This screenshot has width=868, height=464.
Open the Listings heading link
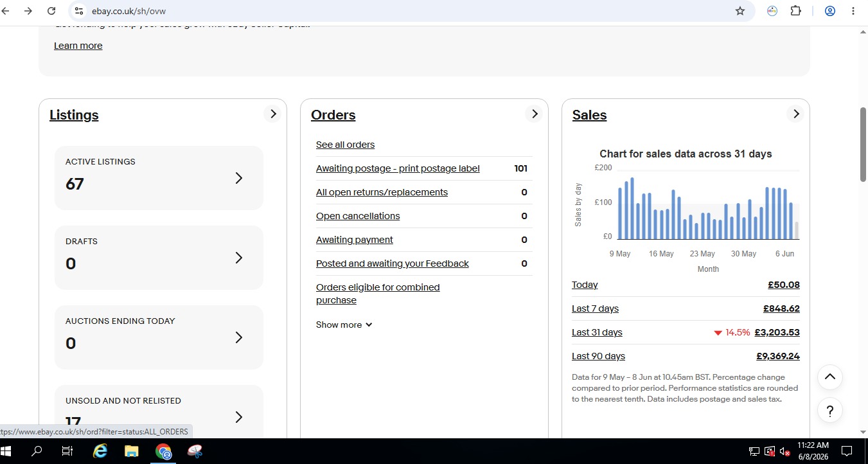click(74, 115)
